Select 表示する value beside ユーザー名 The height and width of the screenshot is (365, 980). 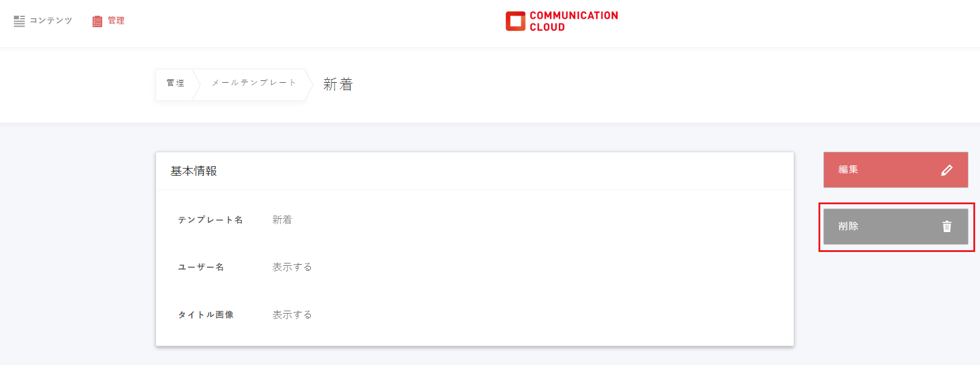point(292,267)
